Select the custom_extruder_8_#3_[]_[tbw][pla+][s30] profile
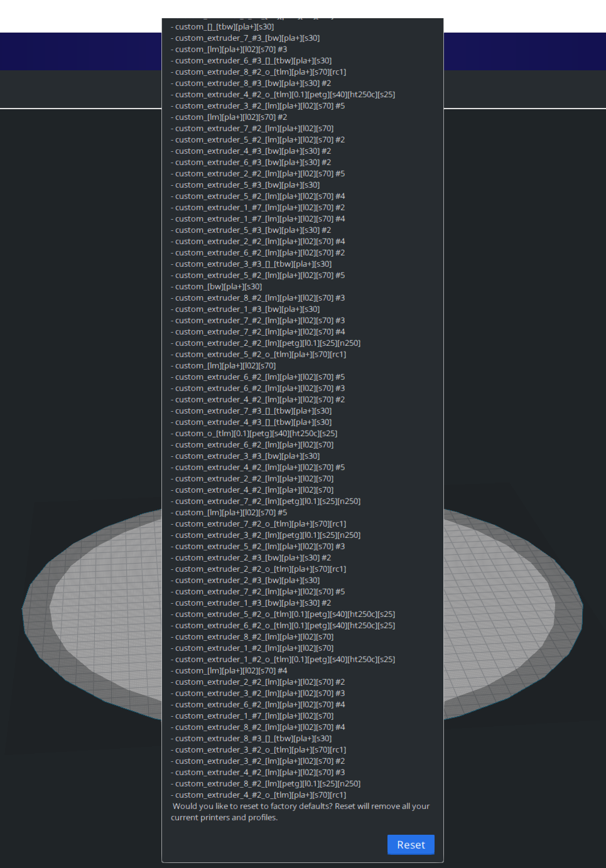606x868 pixels. (252, 738)
